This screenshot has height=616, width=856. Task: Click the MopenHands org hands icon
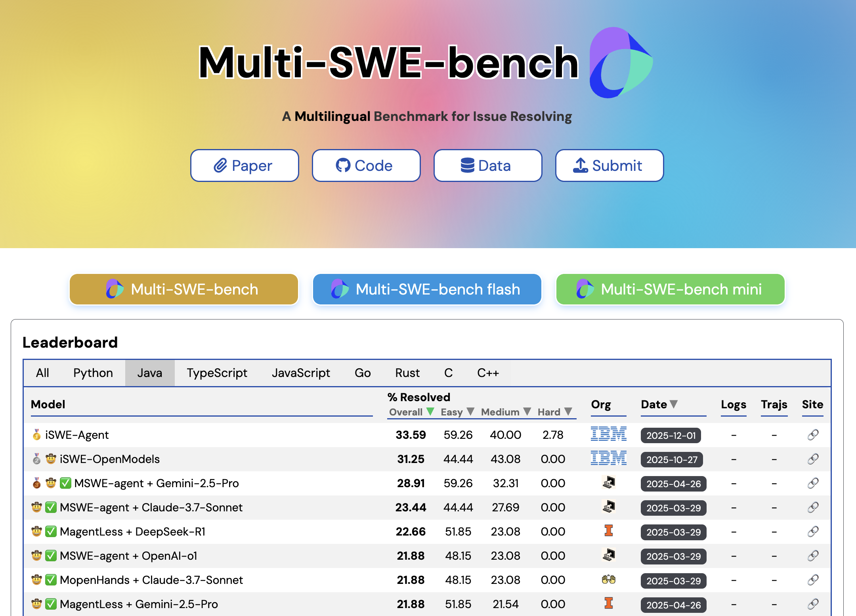pyautogui.click(x=608, y=580)
